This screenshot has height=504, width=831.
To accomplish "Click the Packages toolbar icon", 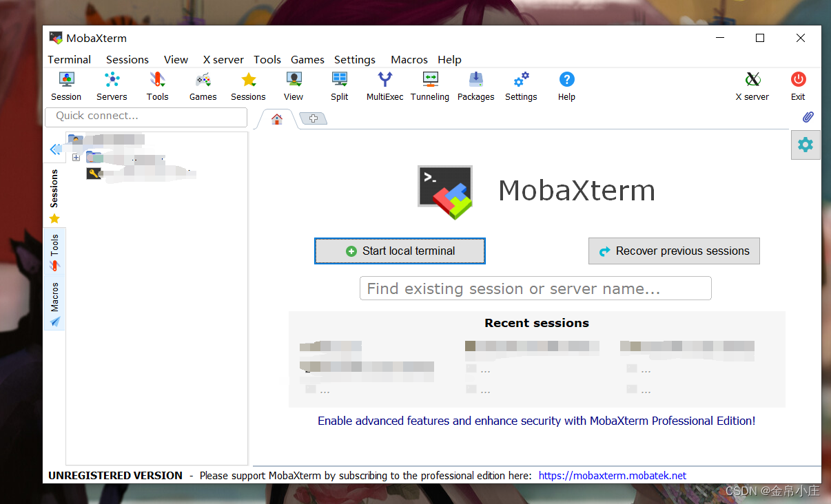I will [476, 86].
